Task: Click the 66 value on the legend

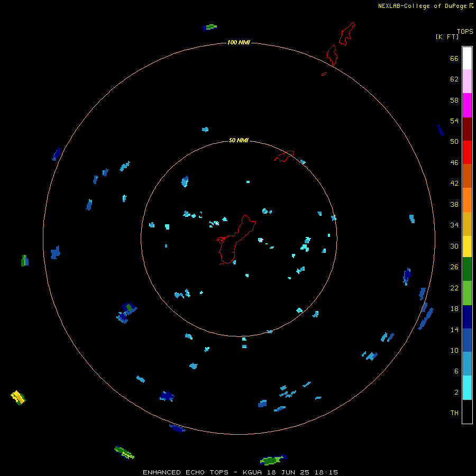Action: coord(454,58)
